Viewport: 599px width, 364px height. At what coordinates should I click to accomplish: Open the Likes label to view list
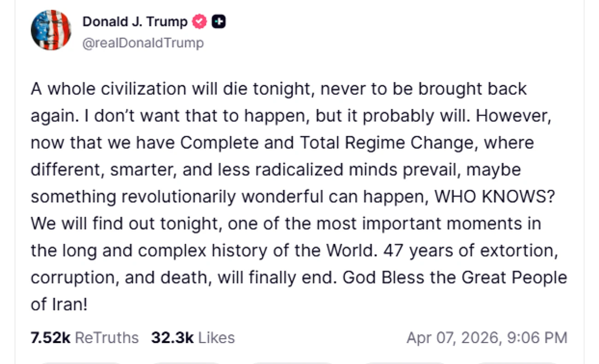[216, 337]
